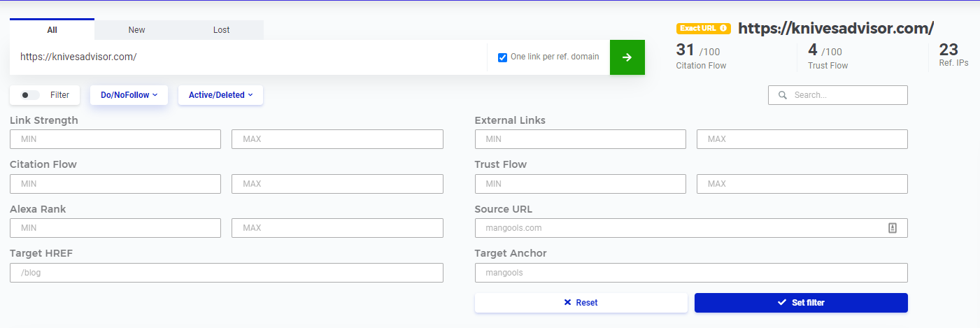Expand the Active/Deleted dropdown

point(220,95)
